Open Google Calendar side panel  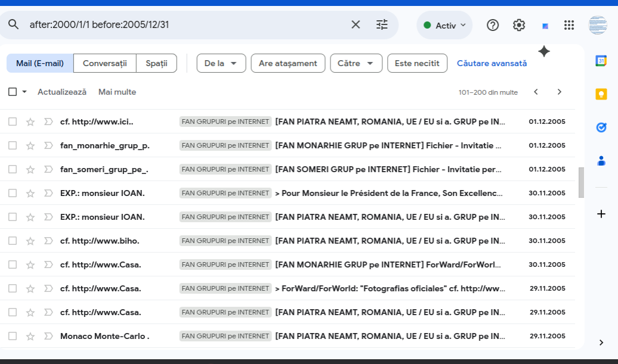(x=601, y=60)
